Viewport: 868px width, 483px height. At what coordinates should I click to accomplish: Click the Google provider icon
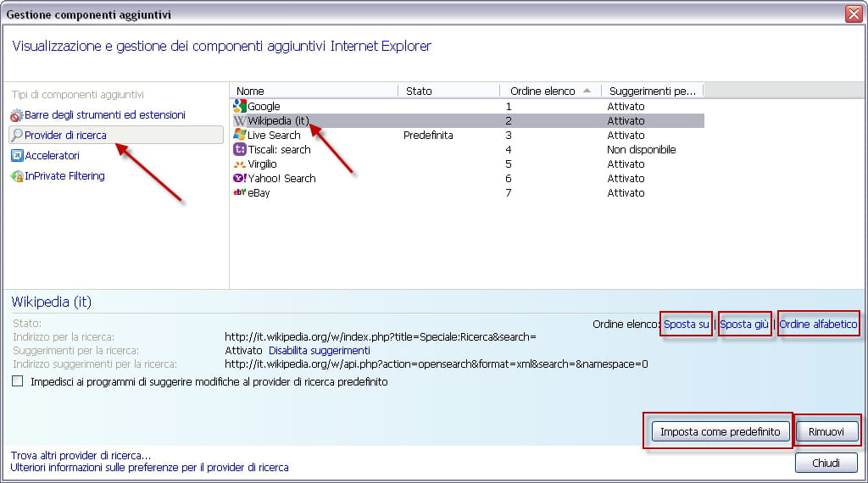(240, 106)
